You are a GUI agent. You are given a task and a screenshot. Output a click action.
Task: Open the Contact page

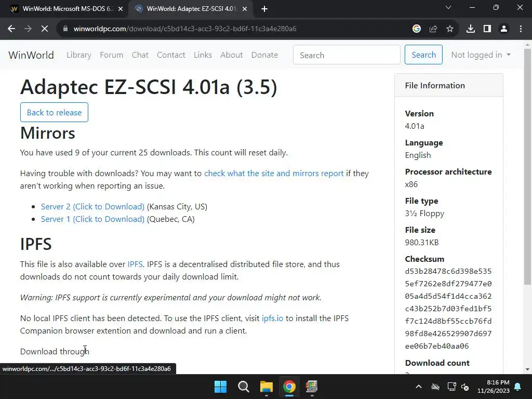point(171,55)
